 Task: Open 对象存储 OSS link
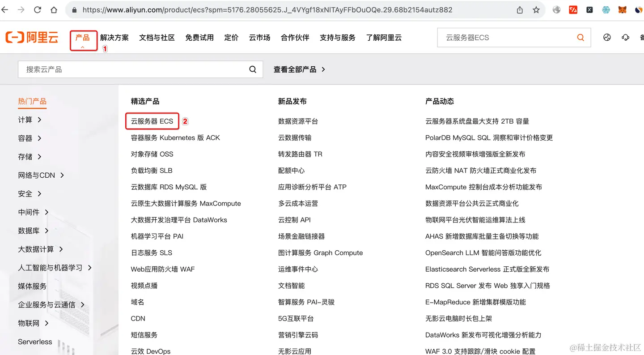(x=152, y=154)
